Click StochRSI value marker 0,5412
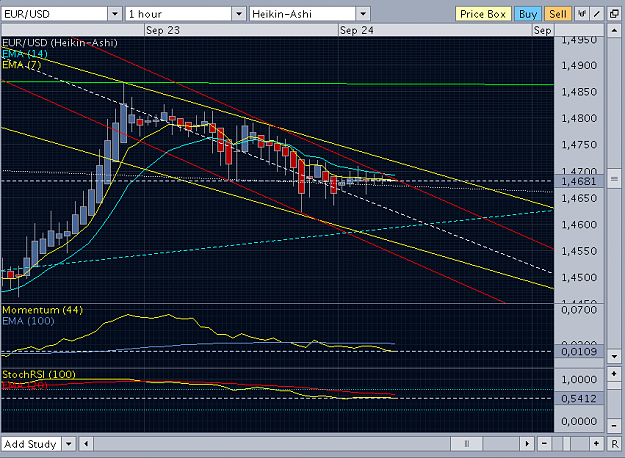The width and height of the screenshot is (625, 458). 579,398
